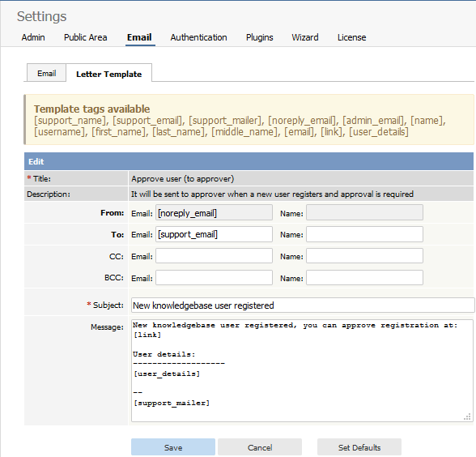Click the Edit section header

coord(249,161)
